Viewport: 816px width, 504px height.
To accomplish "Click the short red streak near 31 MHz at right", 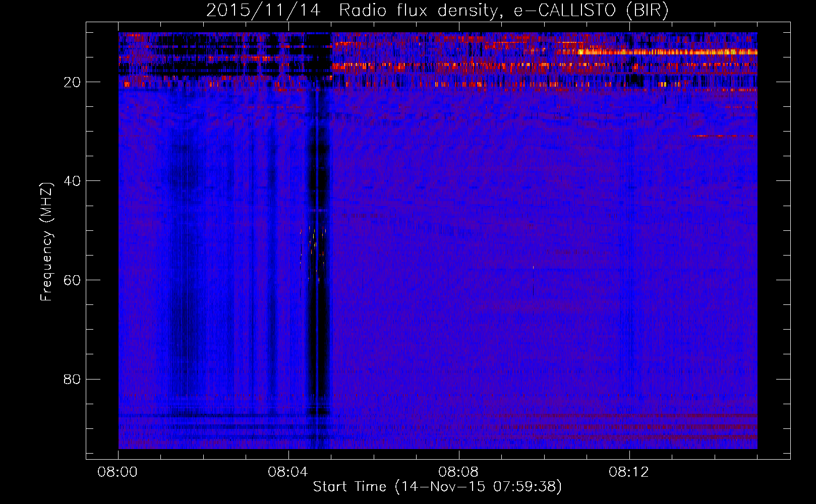I will (x=724, y=136).
